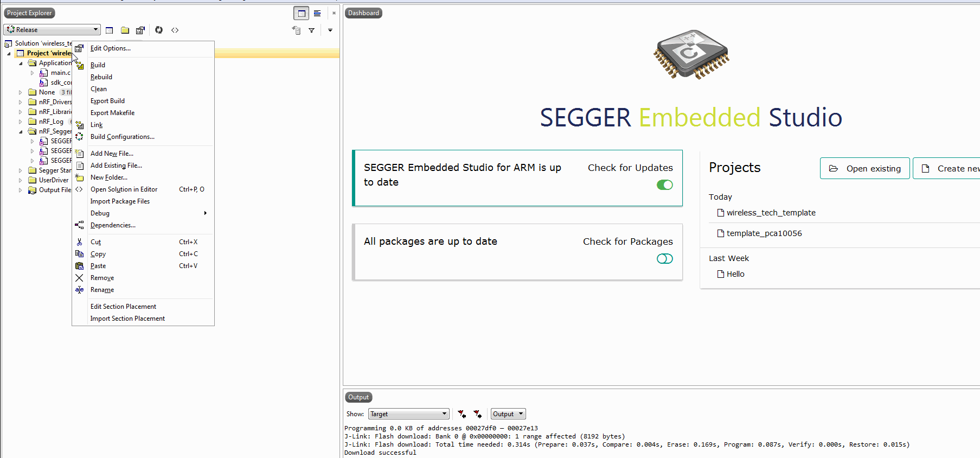Select the Output panel tab
This screenshot has width=980, height=458.
358,397
